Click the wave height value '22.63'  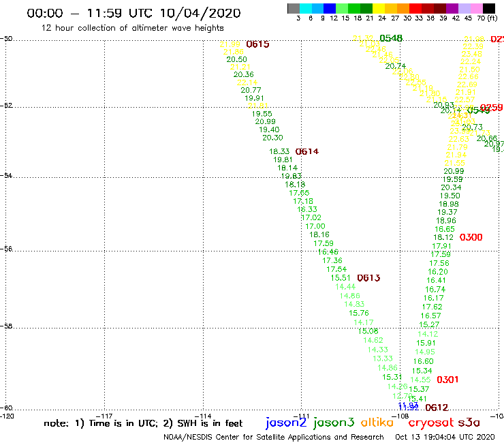coord(458,139)
